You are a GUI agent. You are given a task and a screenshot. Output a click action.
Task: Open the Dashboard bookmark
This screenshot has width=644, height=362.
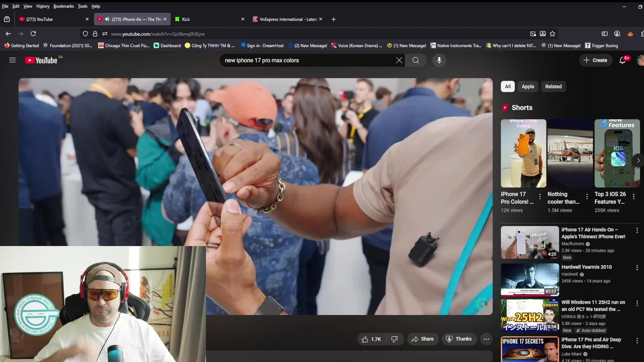pos(167,46)
